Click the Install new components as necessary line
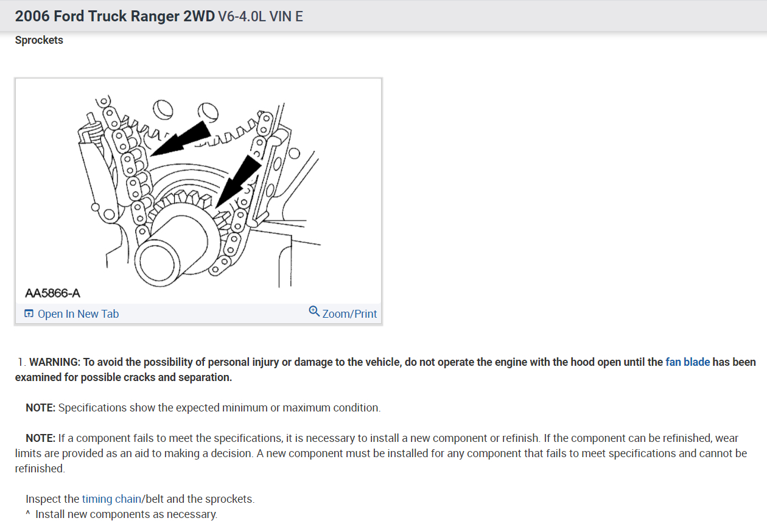This screenshot has height=532, width=767. [x=121, y=514]
